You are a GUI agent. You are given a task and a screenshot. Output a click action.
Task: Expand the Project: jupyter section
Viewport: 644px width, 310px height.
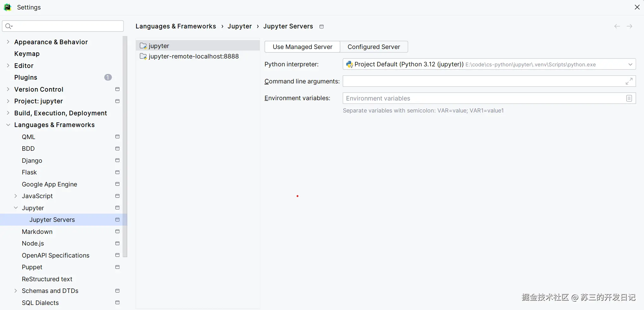[x=8, y=101]
